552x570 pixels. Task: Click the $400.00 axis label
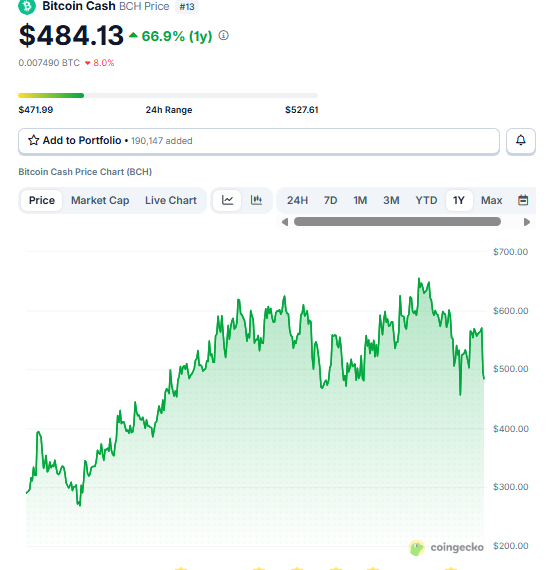(x=511, y=429)
